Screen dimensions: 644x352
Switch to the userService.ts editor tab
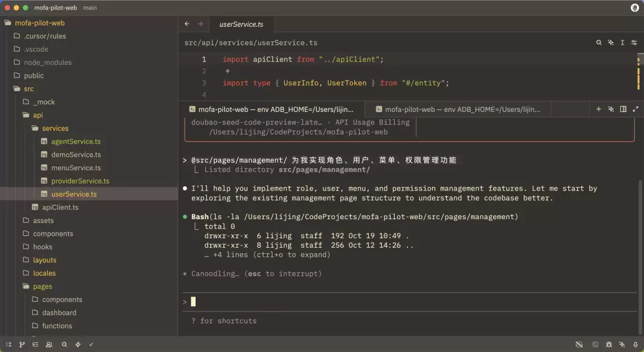point(241,24)
